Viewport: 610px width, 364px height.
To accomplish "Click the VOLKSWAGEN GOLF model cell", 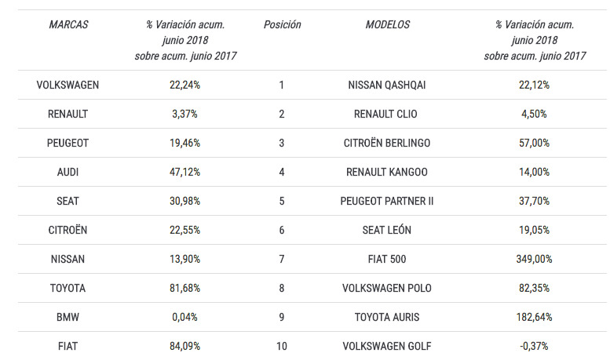I will point(387,346).
